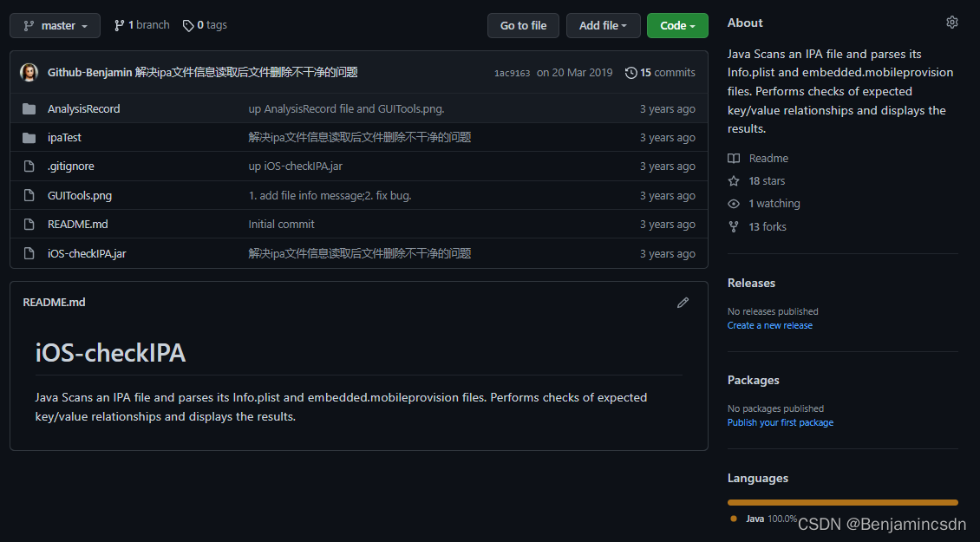Click the fork icon beside 13 forks

(x=734, y=227)
